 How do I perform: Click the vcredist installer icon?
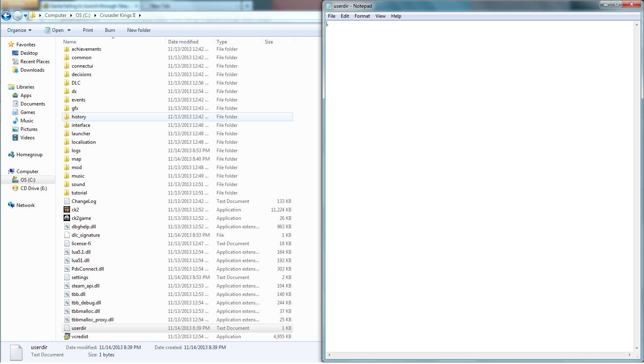click(67, 336)
